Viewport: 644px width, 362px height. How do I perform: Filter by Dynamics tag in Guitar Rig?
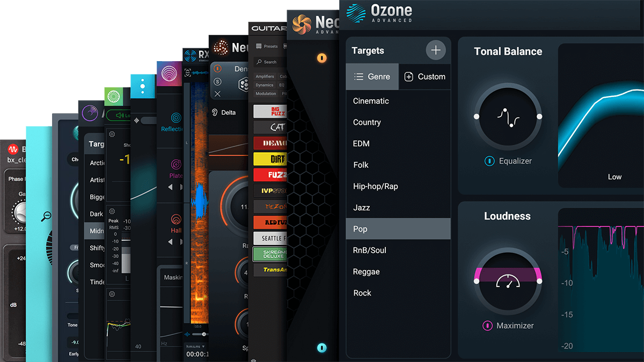tap(265, 85)
